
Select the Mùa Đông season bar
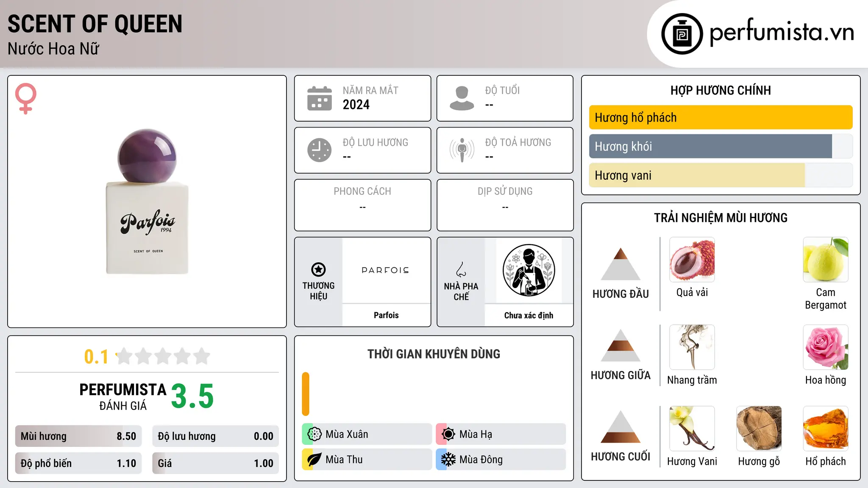(x=501, y=460)
